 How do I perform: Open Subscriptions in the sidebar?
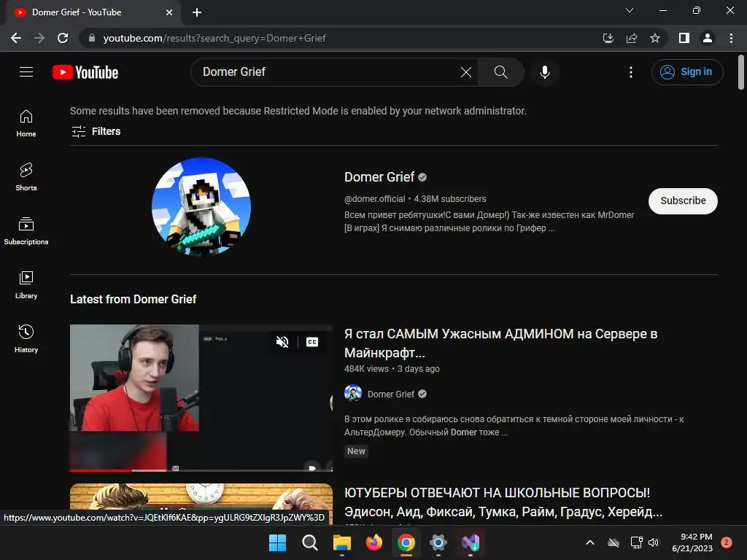(26, 231)
